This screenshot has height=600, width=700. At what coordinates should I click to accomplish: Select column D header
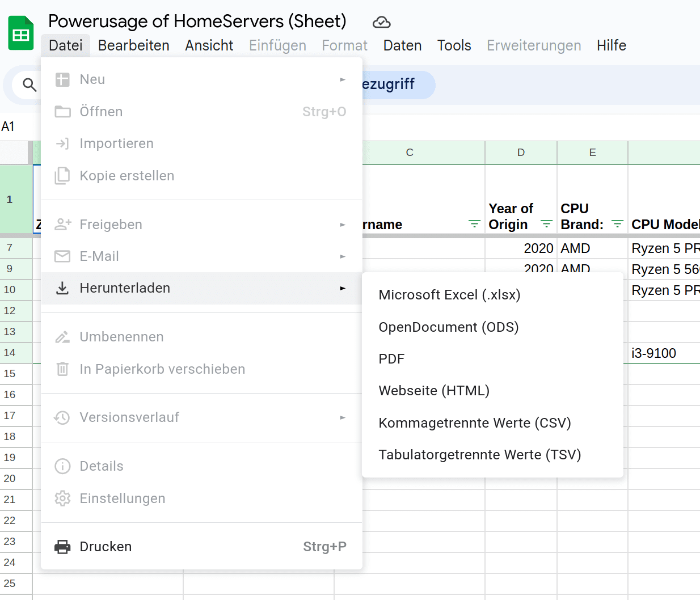[521, 153]
